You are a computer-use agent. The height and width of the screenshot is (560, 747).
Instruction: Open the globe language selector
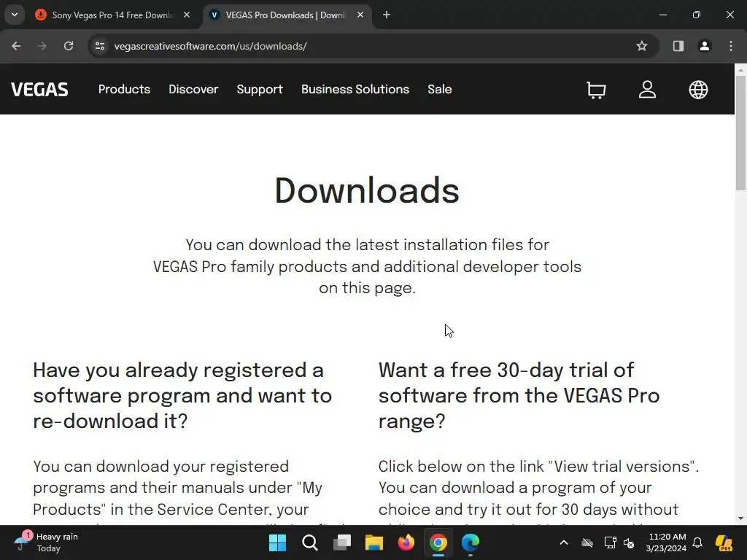click(x=698, y=90)
